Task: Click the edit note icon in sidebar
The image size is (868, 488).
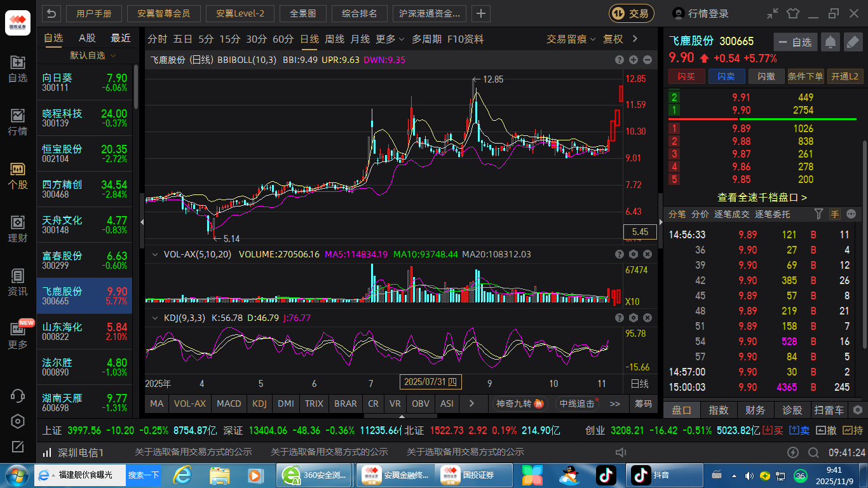Action: click(18, 447)
